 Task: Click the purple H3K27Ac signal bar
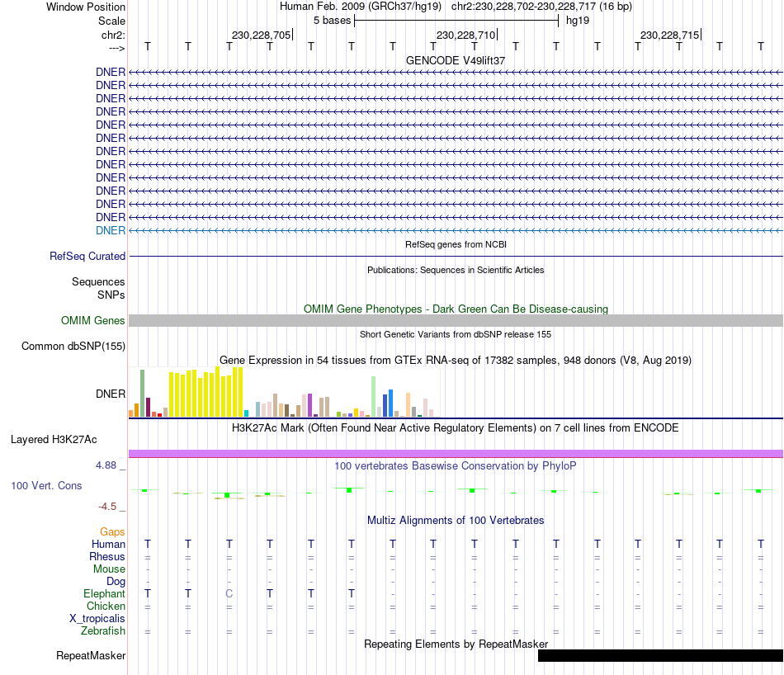(x=456, y=454)
